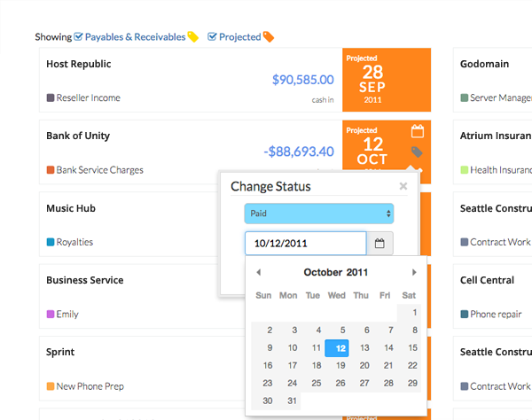532x420 pixels.
Task: Go to next month in date picker
Action: 414,272
